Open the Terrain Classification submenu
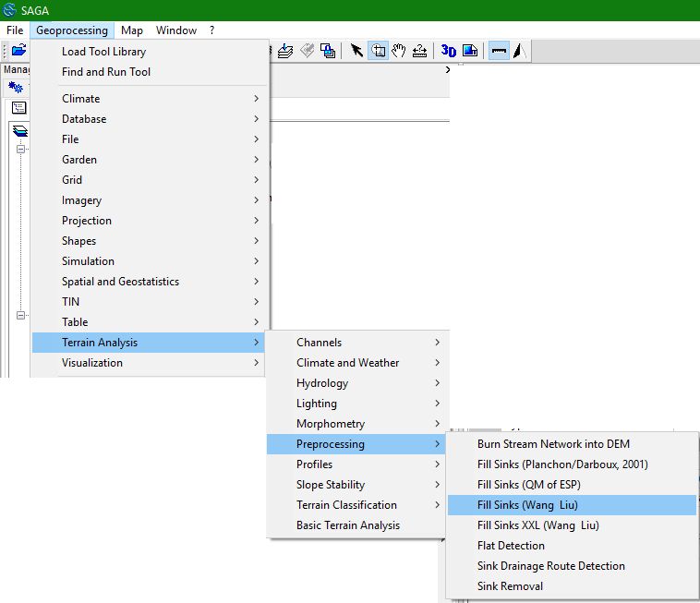The width and height of the screenshot is (700, 603). pyautogui.click(x=357, y=505)
